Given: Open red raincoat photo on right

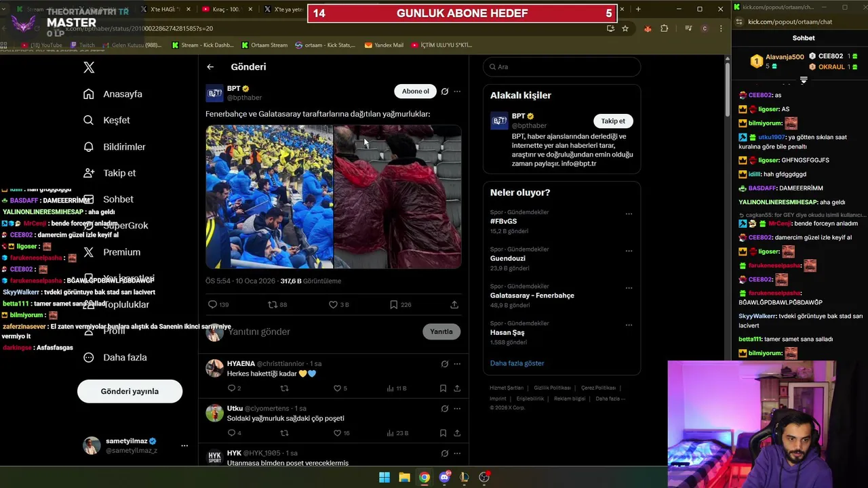Looking at the screenshot, I should [x=397, y=197].
